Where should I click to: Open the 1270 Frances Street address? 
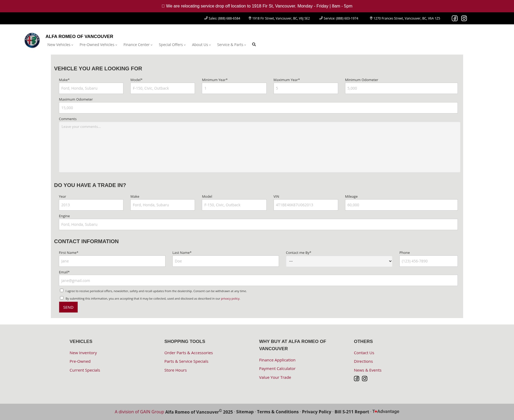click(x=405, y=18)
